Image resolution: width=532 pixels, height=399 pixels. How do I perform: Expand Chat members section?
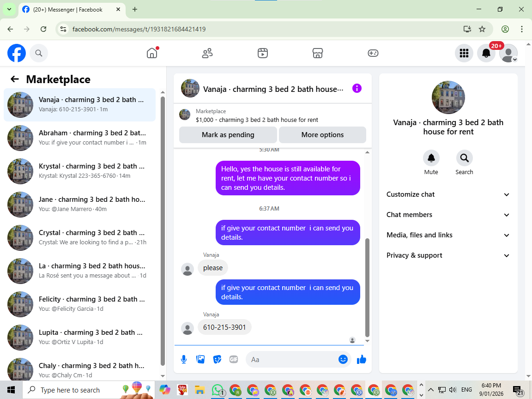tap(448, 215)
